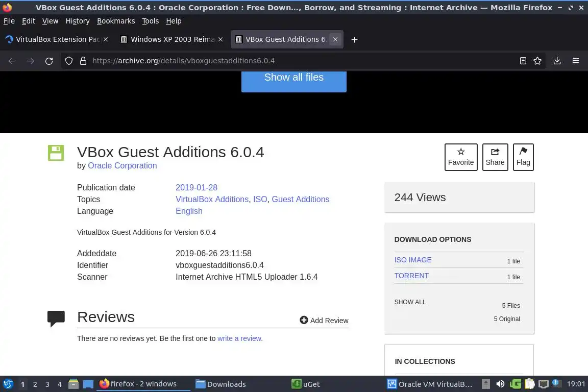The height and width of the screenshot is (392, 588).
Task: View site security lock info
Action: [x=83, y=61]
